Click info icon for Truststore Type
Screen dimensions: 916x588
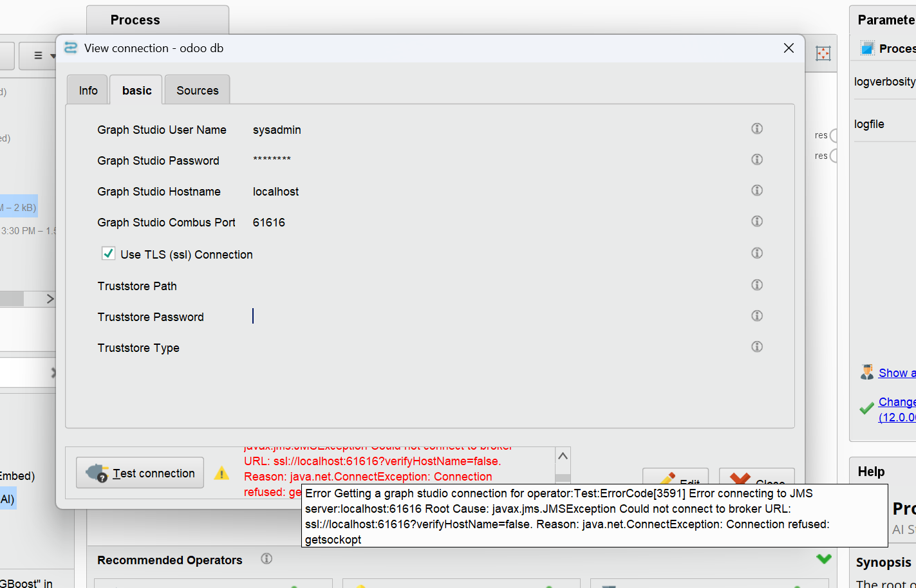click(x=757, y=347)
